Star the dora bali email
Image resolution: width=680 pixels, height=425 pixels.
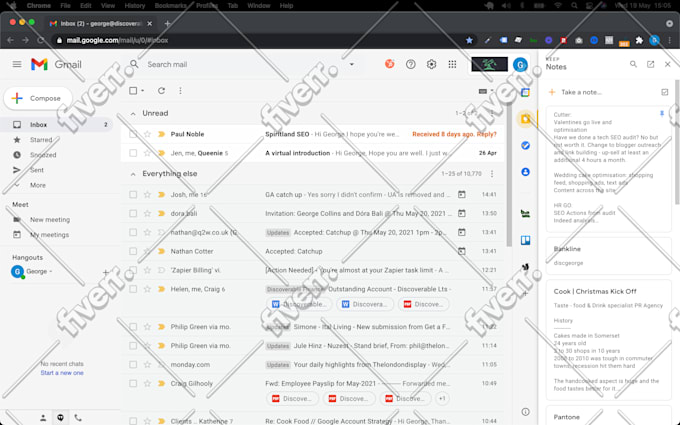147,213
